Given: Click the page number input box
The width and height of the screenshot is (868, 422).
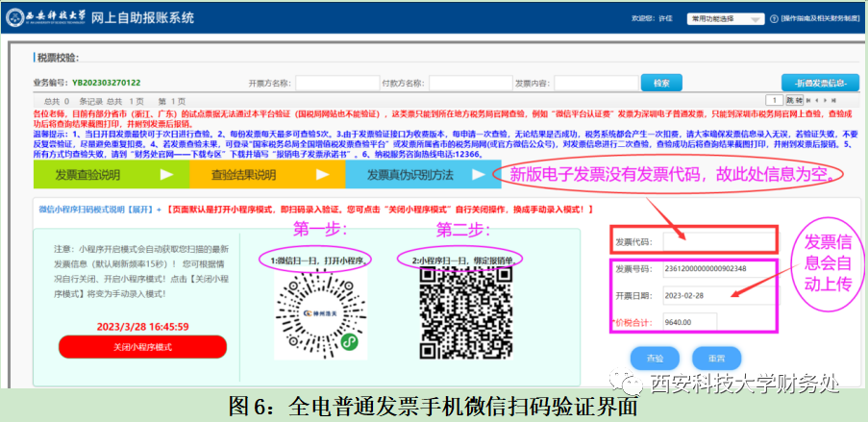Looking at the screenshot, I should [775, 100].
